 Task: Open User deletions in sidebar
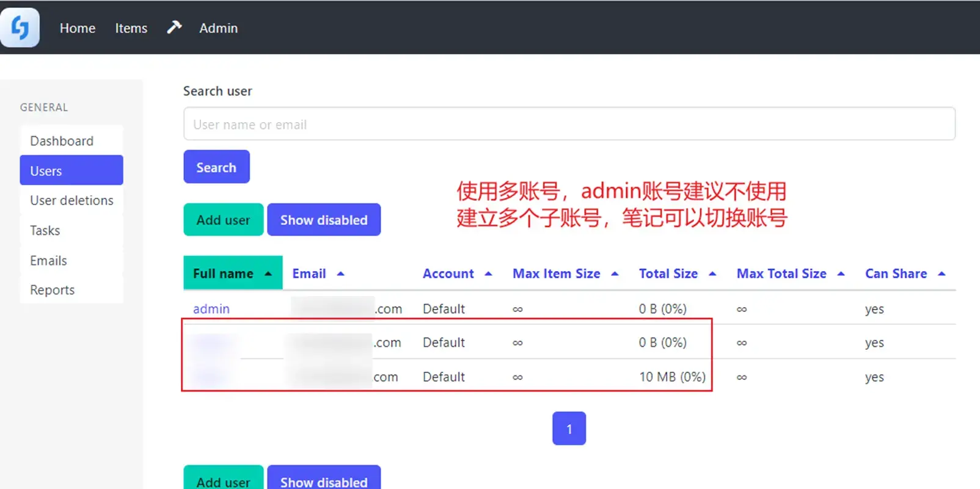tap(71, 200)
